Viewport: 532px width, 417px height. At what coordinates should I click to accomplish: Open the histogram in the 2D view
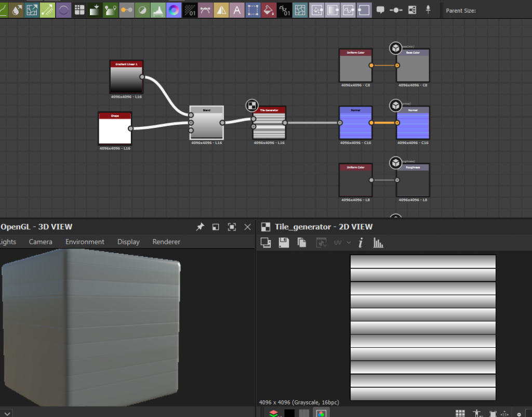click(378, 242)
